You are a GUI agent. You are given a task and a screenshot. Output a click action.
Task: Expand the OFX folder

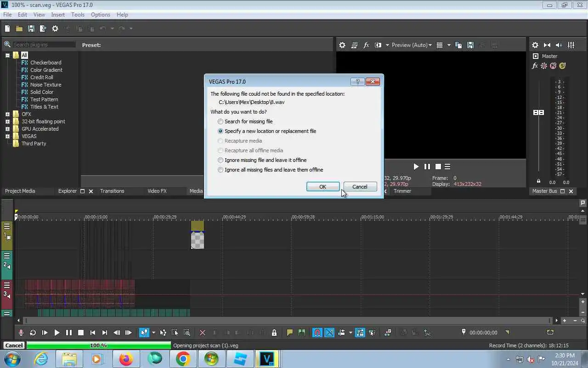(x=7, y=114)
